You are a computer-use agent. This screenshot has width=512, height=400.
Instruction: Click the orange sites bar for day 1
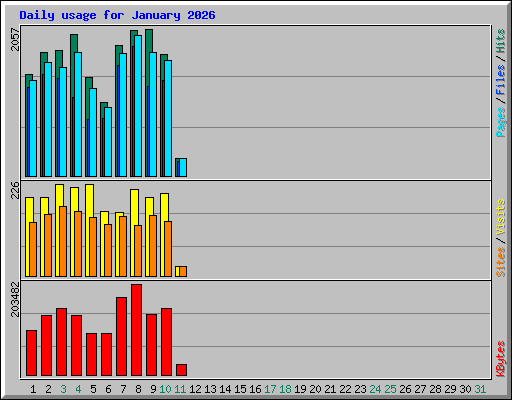[33, 249]
